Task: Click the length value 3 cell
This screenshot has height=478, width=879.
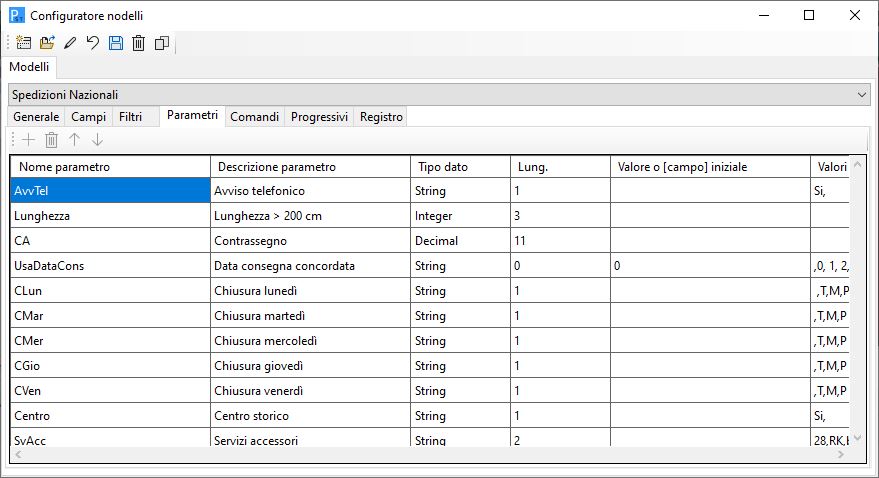Action: click(x=560, y=215)
